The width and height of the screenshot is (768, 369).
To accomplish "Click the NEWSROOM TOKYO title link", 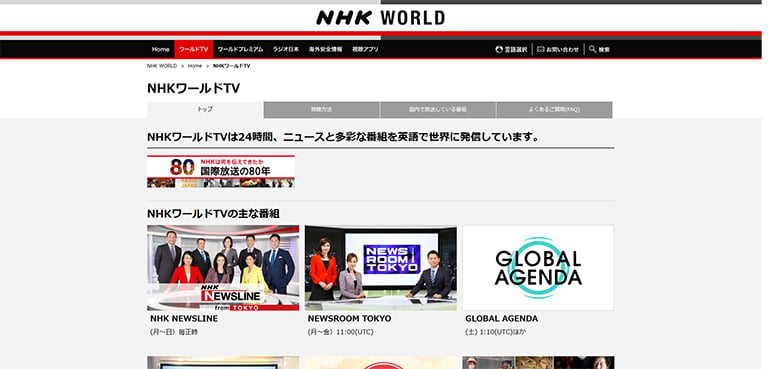I will pyautogui.click(x=350, y=319).
